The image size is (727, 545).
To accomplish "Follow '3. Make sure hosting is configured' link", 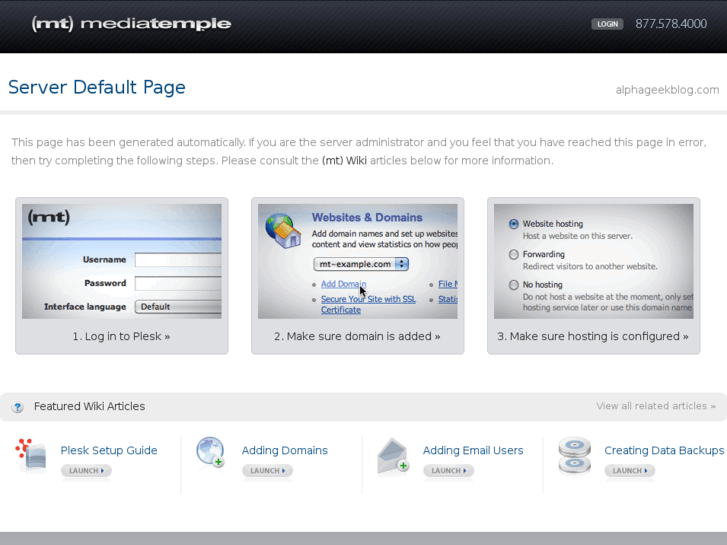I will click(x=593, y=336).
